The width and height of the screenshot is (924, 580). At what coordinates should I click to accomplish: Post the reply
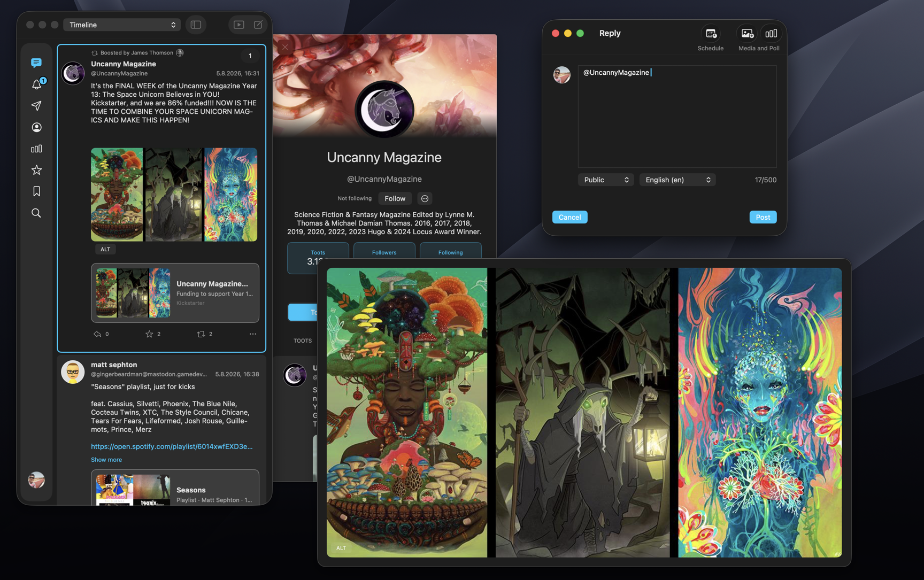pos(763,217)
